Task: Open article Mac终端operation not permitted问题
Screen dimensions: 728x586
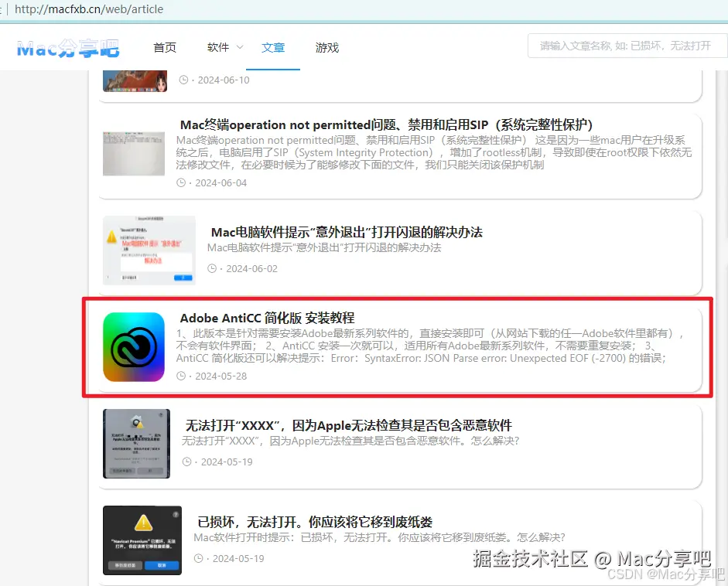Action: pyautogui.click(x=386, y=124)
